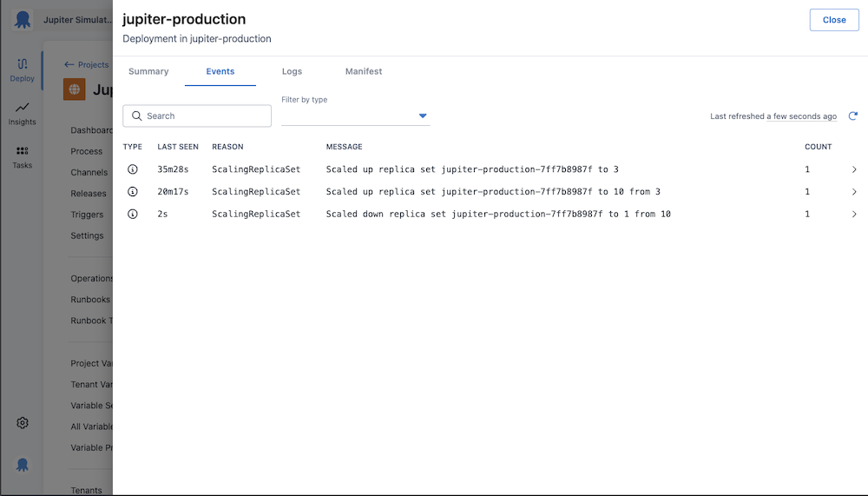Open Operations section in project menu
Image resolution: width=868 pixels, height=496 pixels.
point(91,278)
